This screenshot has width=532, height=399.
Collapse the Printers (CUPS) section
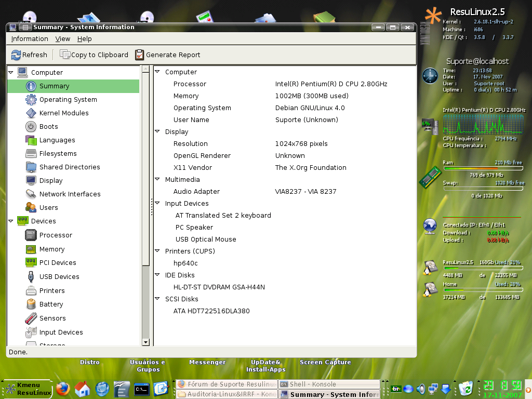[157, 251]
